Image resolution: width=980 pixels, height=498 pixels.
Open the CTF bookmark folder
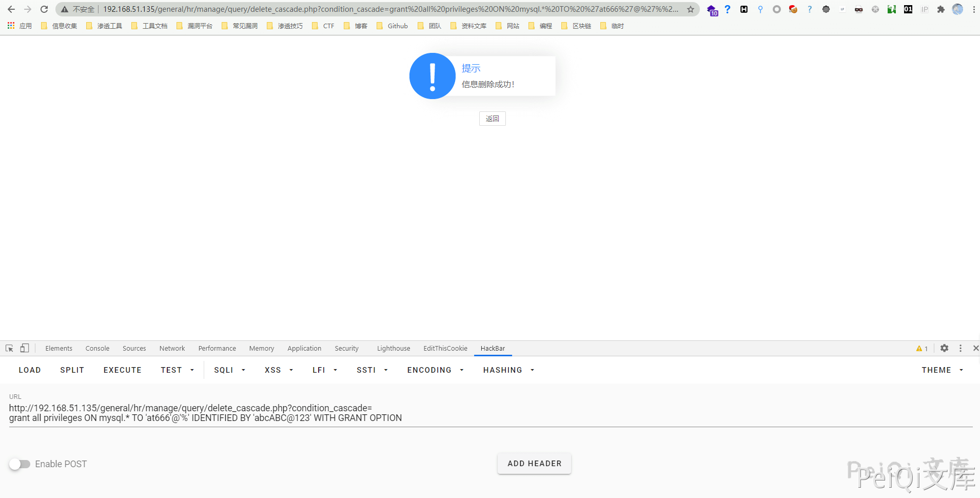point(323,26)
